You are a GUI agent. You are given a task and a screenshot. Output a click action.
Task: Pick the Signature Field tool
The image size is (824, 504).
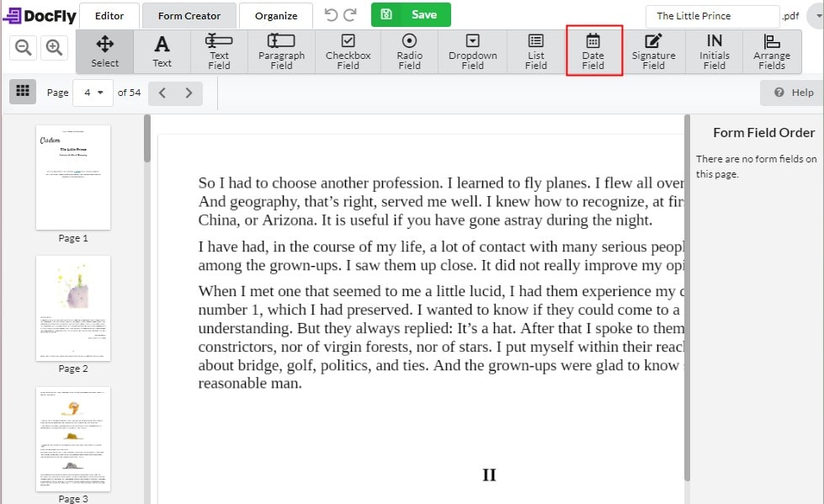(654, 51)
